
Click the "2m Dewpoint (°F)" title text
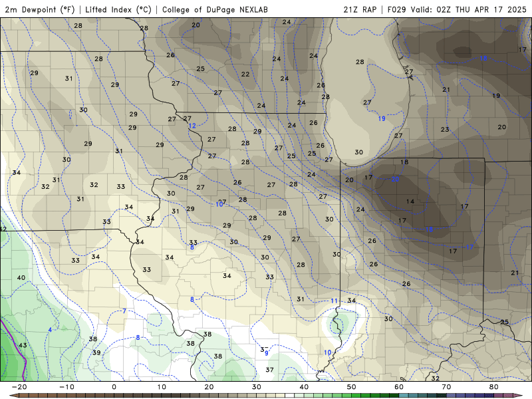pyautogui.click(x=40, y=9)
